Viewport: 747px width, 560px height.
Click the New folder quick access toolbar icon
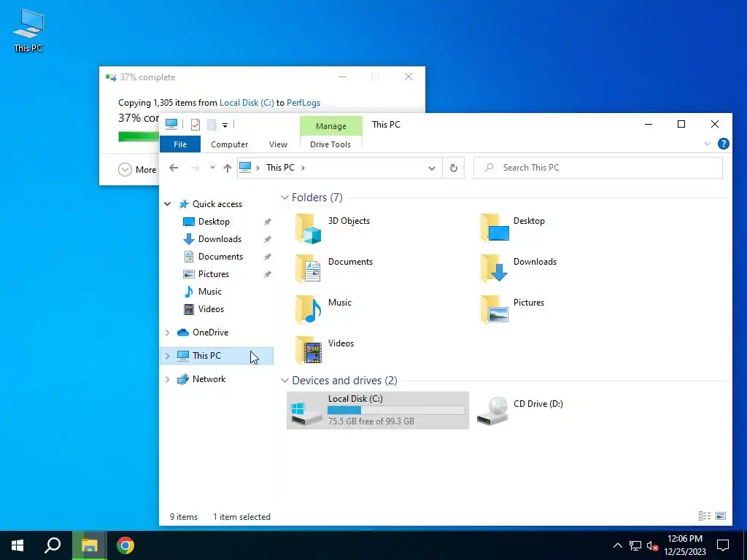[x=212, y=125]
